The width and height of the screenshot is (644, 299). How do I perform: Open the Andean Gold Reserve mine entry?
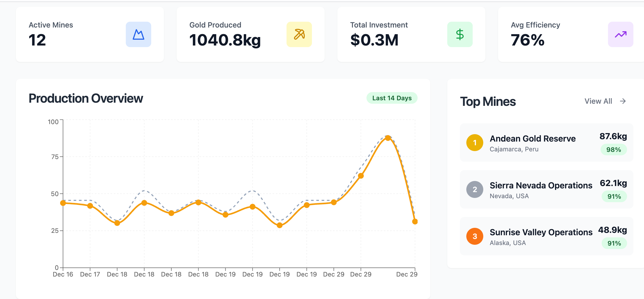pos(547,143)
